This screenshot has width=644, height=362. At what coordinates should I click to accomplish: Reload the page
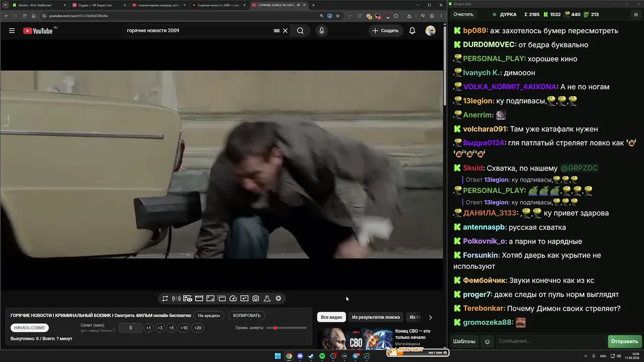[x=24, y=16]
